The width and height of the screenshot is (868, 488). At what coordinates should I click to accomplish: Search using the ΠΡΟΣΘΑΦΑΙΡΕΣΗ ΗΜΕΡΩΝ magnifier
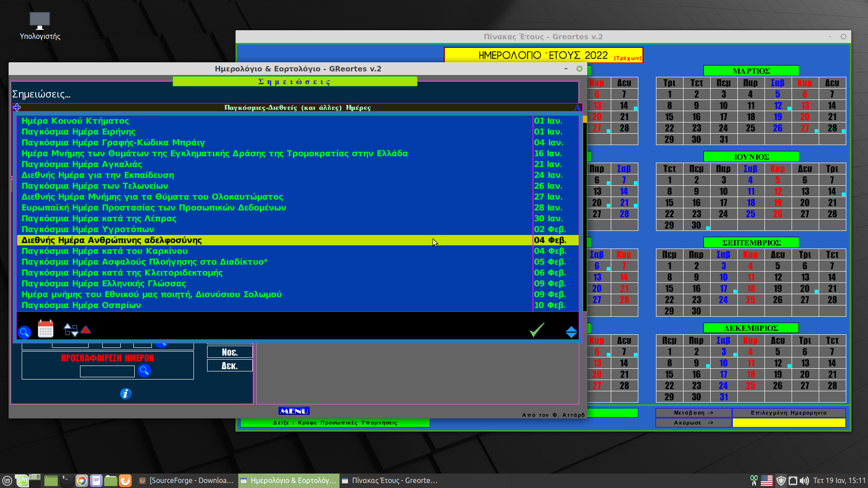[x=144, y=371]
